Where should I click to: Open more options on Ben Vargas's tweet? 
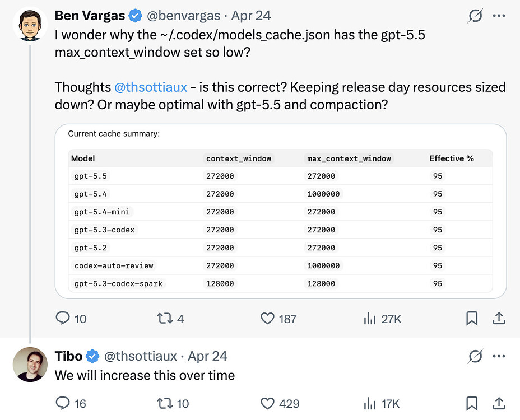[x=499, y=16]
